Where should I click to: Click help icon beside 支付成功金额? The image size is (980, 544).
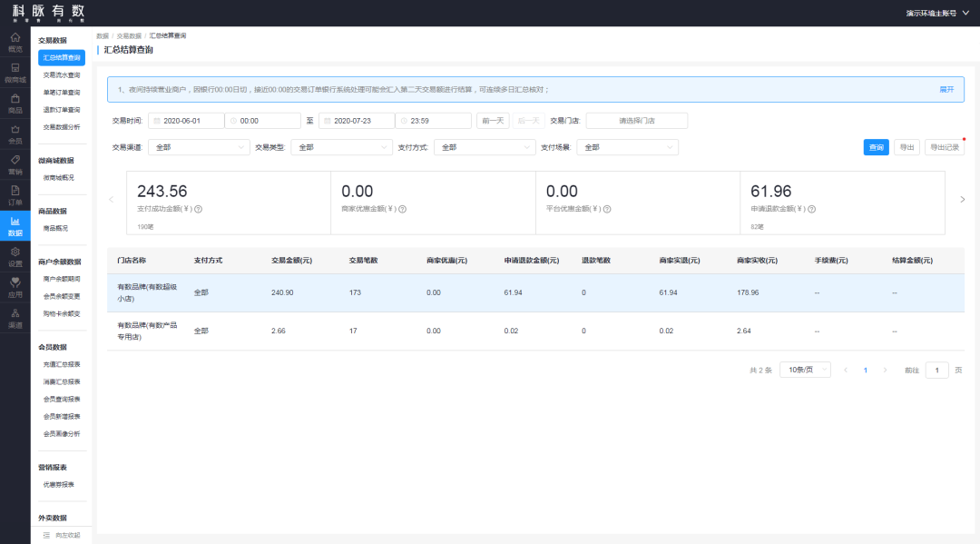click(198, 209)
